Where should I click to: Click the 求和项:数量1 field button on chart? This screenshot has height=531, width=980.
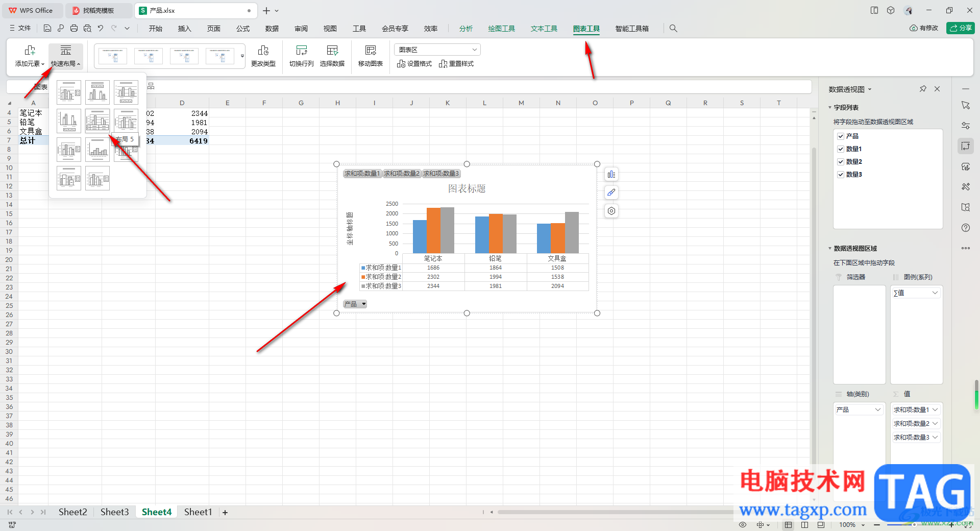click(362, 174)
